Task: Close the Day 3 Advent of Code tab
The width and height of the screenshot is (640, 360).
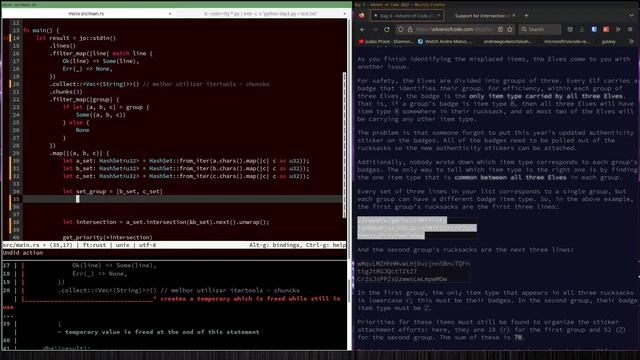Action: click(439, 16)
